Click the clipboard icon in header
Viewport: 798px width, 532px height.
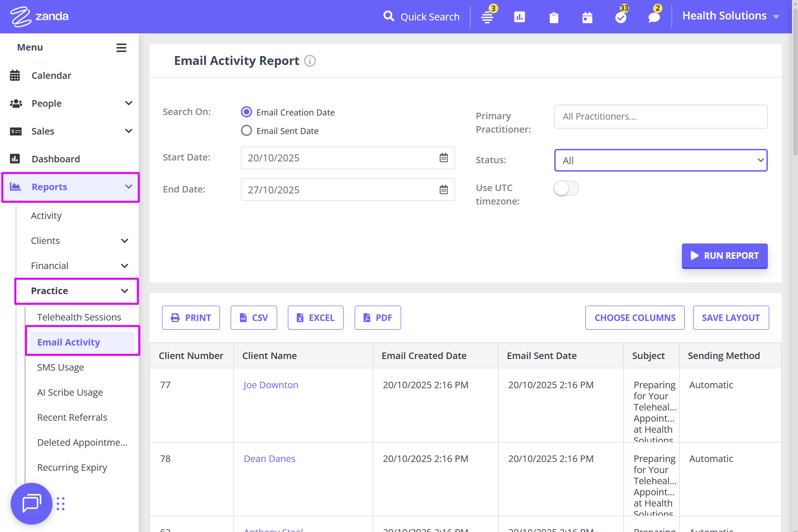click(x=554, y=18)
